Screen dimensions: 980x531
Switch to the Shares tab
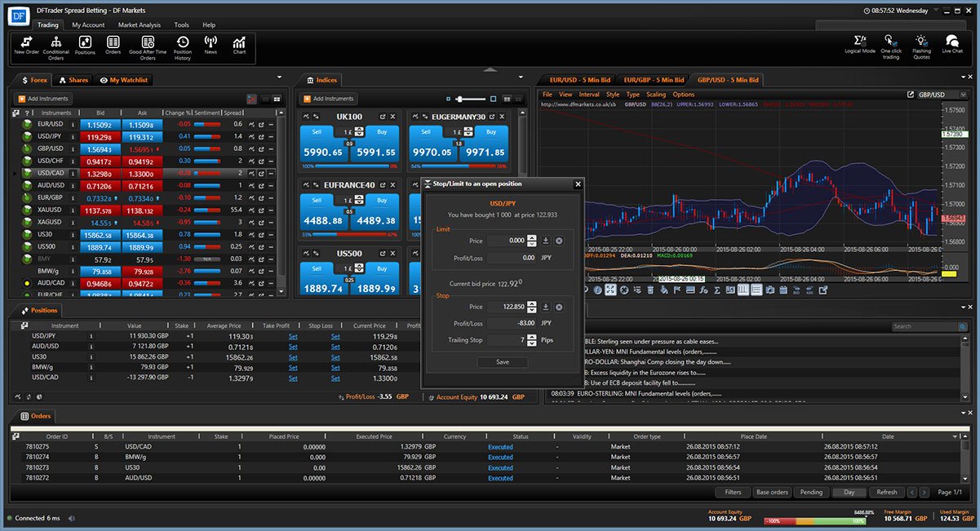tap(73, 80)
